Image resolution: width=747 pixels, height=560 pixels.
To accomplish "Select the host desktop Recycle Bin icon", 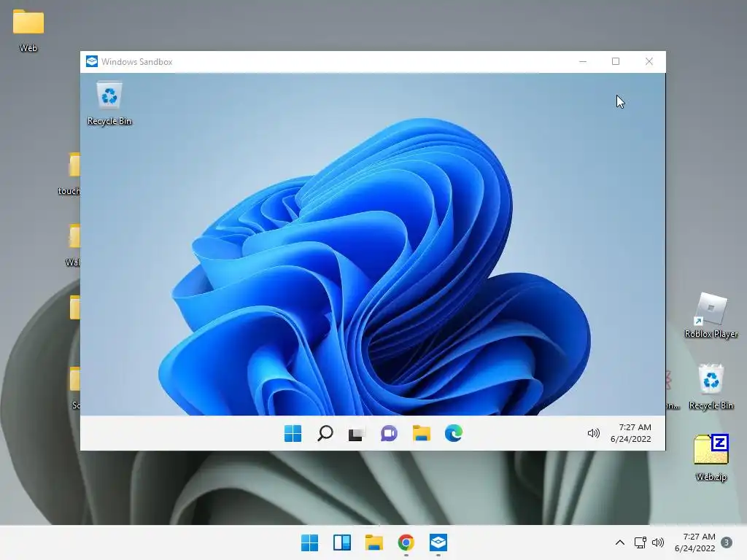I will pyautogui.click(x=711, y=386).
